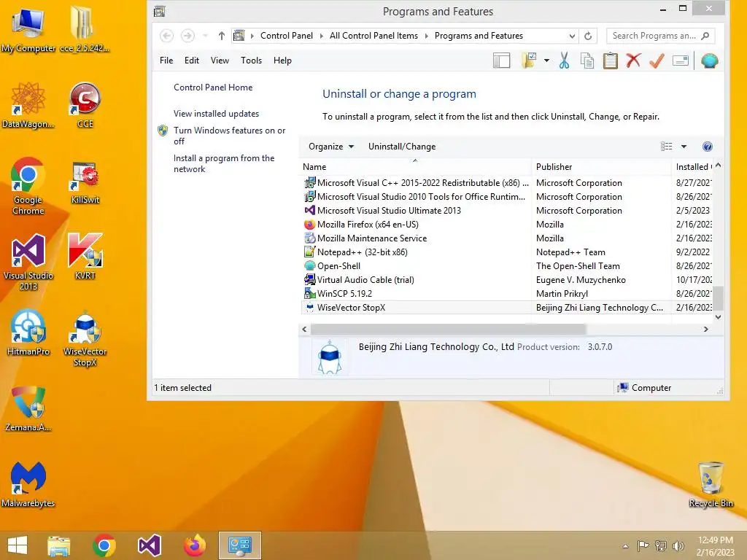The image size is (747, 560).
Task: Select the Malwarebytes desktop icon
Action: pos(28,484)
